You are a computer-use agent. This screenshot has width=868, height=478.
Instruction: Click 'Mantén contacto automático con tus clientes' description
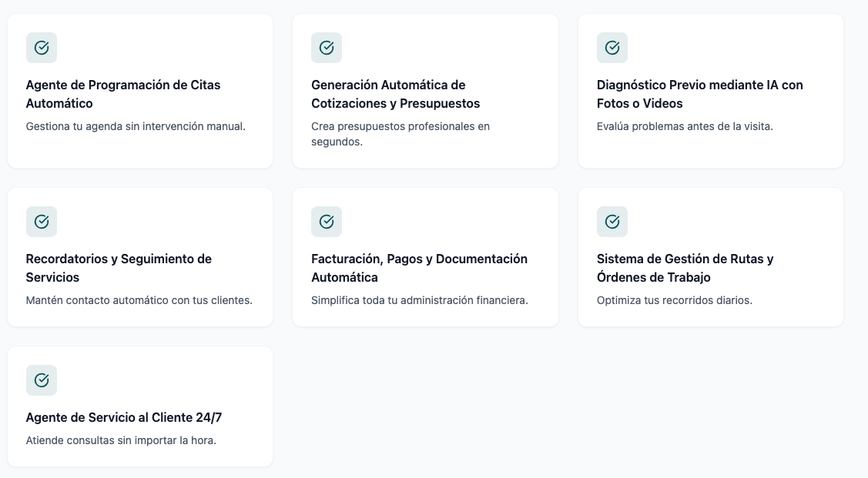click(x=139, y=300)
